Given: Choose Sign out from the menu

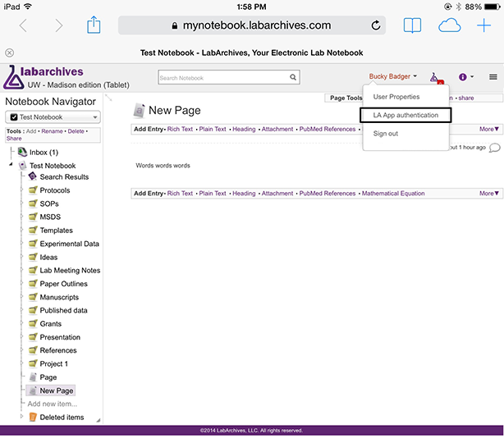Looking at the screenshot, I should point(386,134).
